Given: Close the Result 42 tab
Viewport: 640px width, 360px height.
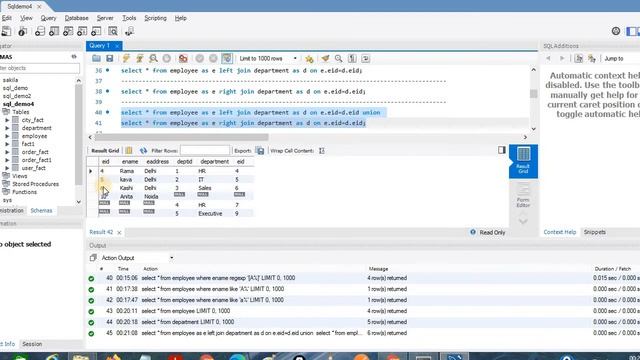Looking at the screenshot, I should click(x=119, y=232).
